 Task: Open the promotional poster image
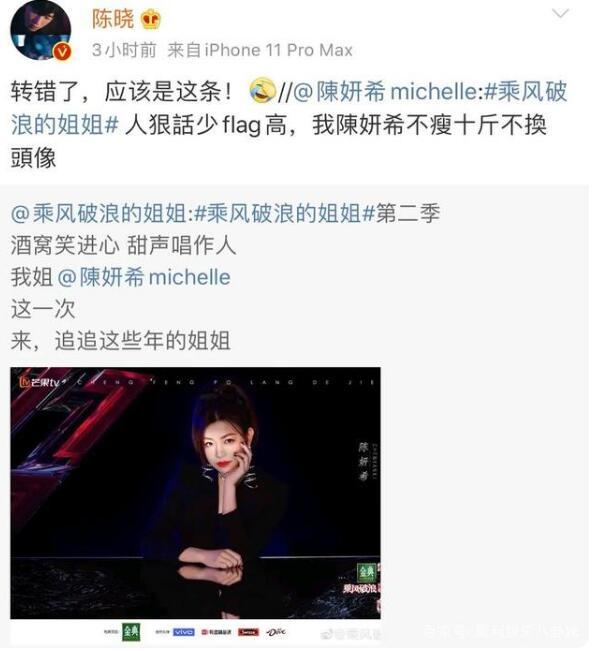(x=195, y=493)
